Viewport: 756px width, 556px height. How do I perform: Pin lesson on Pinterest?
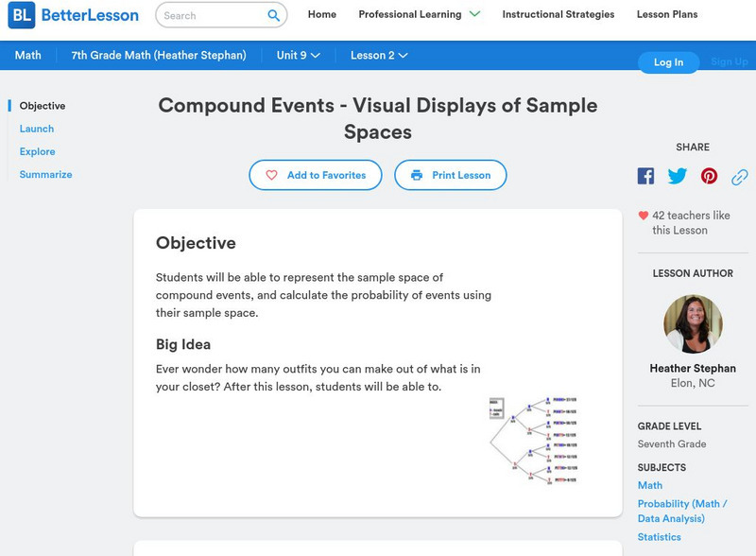tap(709, 176)
